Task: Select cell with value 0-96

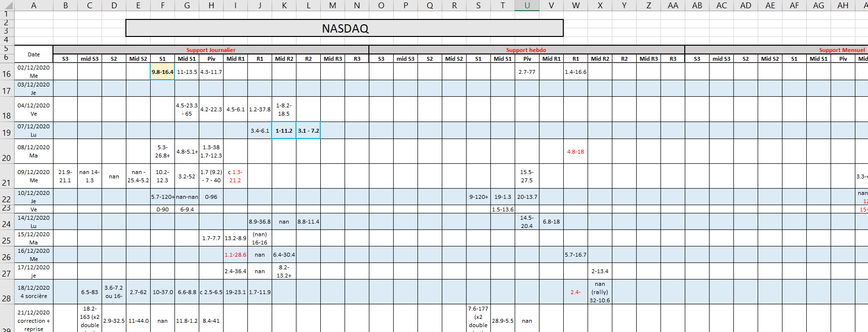Action: pos(211,197)
